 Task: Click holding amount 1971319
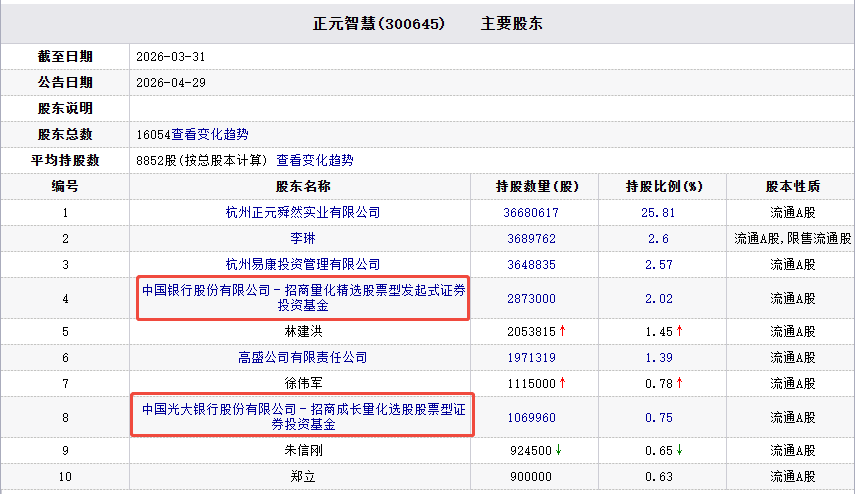click(x=532, y=357)
